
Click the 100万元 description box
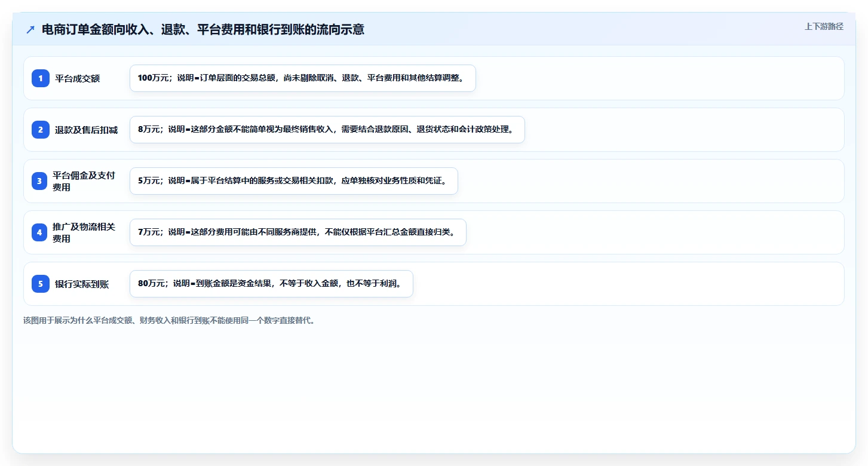coord(303,78)
